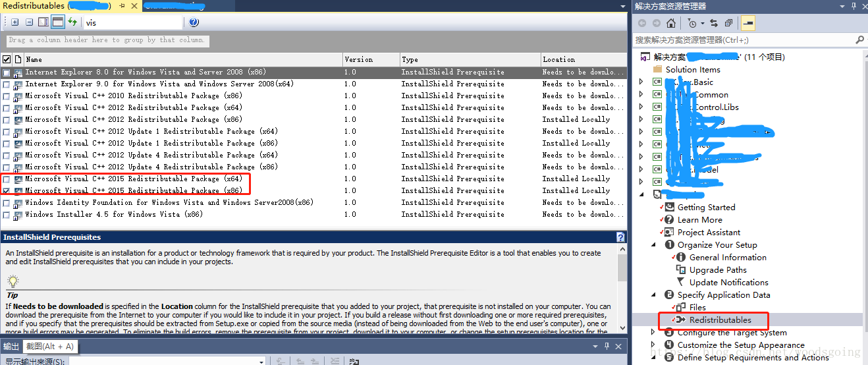Toggle the group box view icon

coord(58,22)
